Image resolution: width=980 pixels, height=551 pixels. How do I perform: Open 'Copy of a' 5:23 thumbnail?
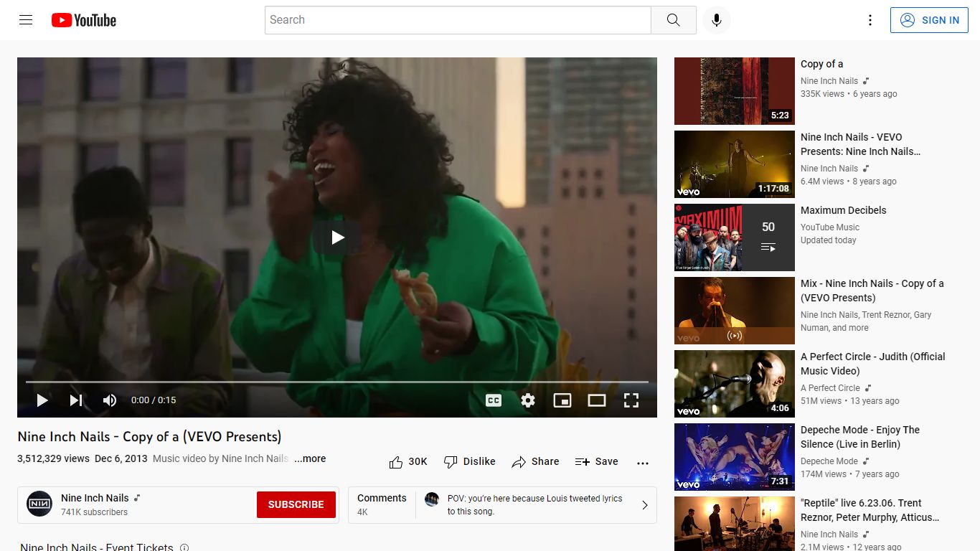[x=735, y=91]
